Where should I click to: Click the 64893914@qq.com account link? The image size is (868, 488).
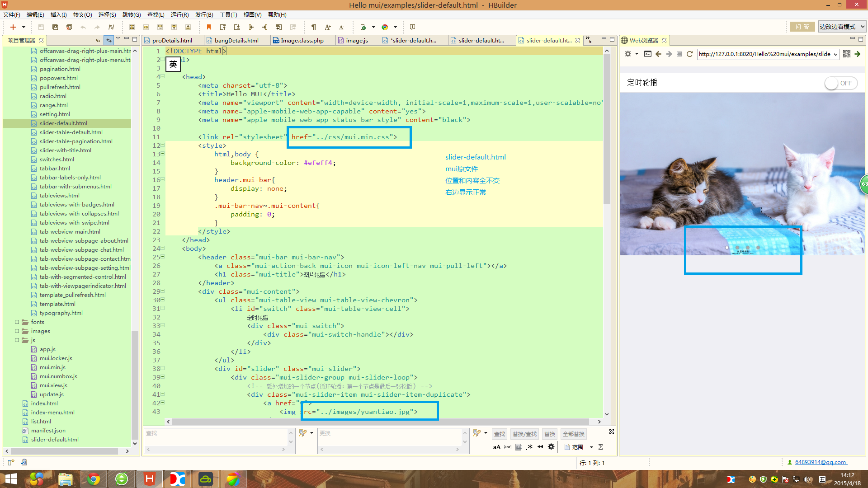(820, 462)
